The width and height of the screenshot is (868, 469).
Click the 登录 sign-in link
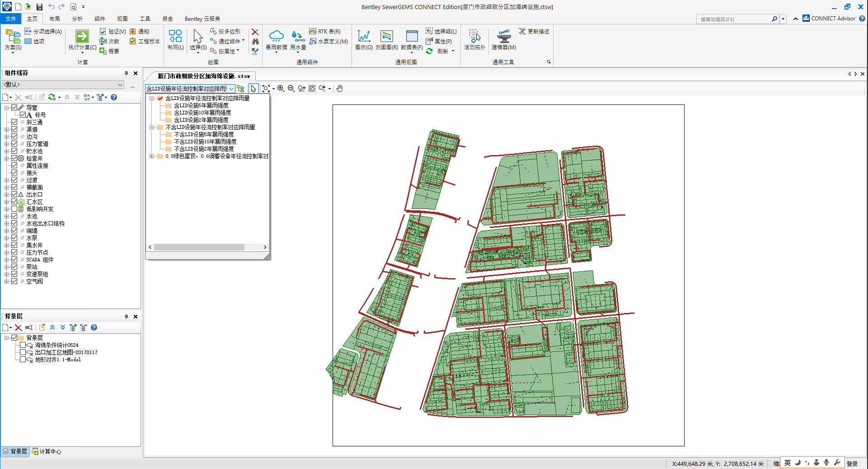[852, 464]
